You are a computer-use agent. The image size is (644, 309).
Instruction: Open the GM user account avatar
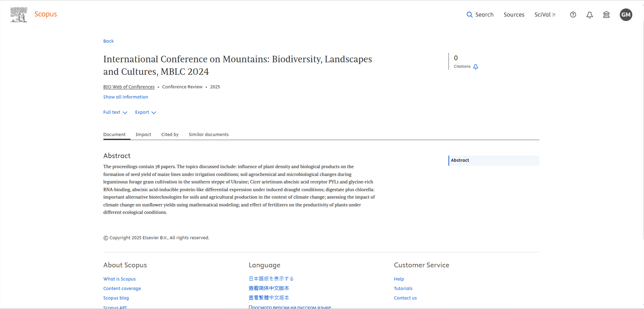pyautogui.click(x=626, y=15)
